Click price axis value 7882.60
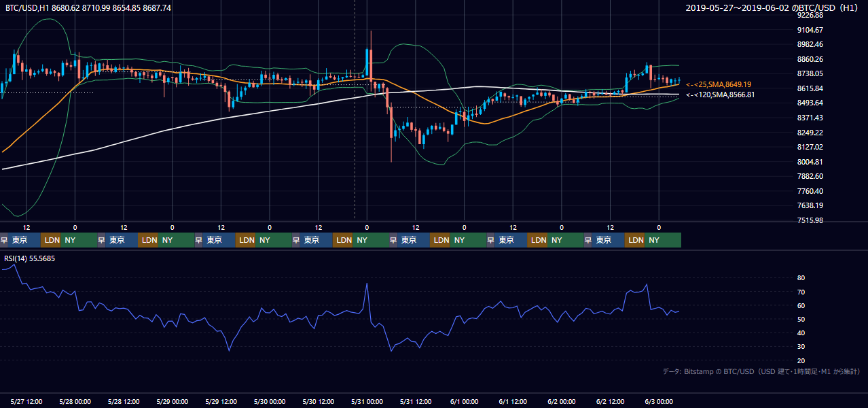Screen dimensions: 868x408 click(810, 176)
